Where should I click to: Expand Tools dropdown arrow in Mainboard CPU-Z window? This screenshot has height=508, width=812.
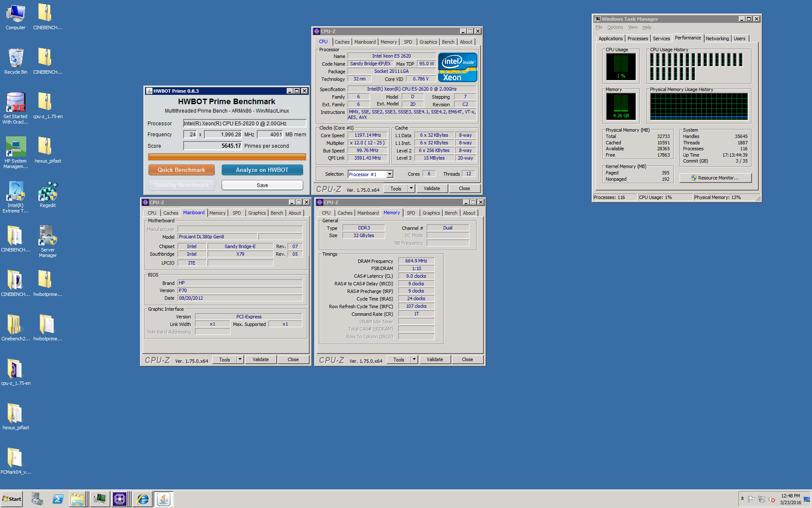tap(240, 359)
